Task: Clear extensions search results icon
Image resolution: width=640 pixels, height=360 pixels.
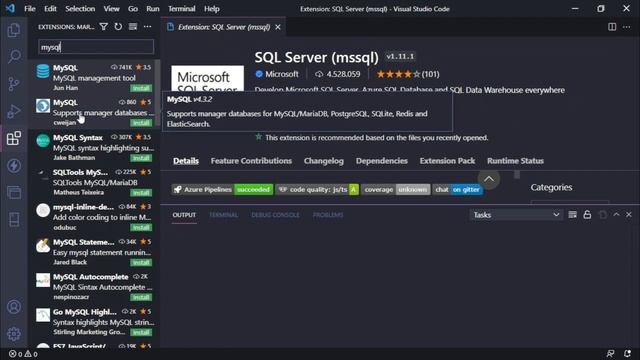Action: [x=133, y=27]
